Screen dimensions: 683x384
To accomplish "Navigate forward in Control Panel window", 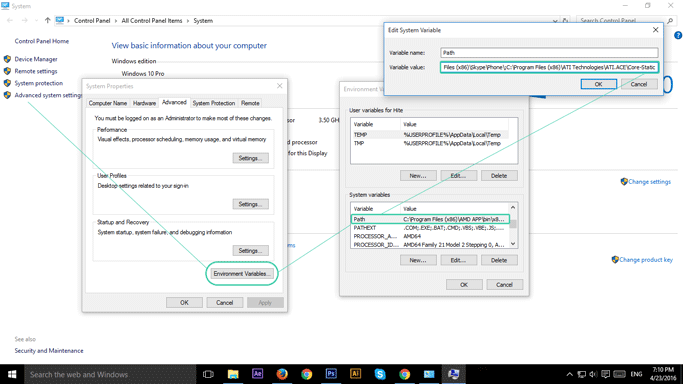I will (x=24, y=20).
